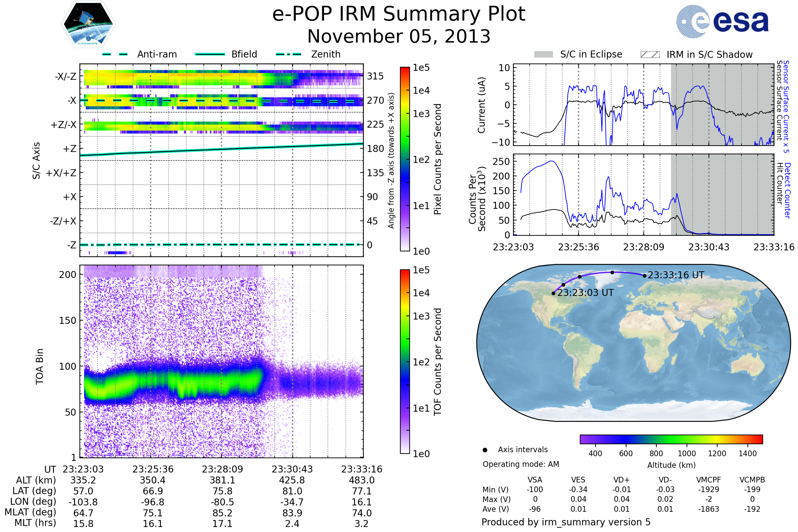
Task: Click the 23:33:16 UT map endpoint dot
Action: [x=644, y=276]
